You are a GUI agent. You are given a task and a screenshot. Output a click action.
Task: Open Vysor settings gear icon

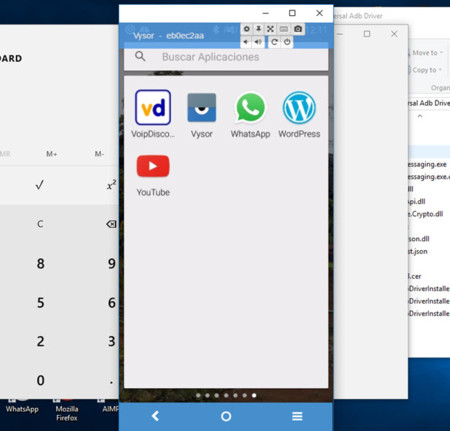(246, 29)
